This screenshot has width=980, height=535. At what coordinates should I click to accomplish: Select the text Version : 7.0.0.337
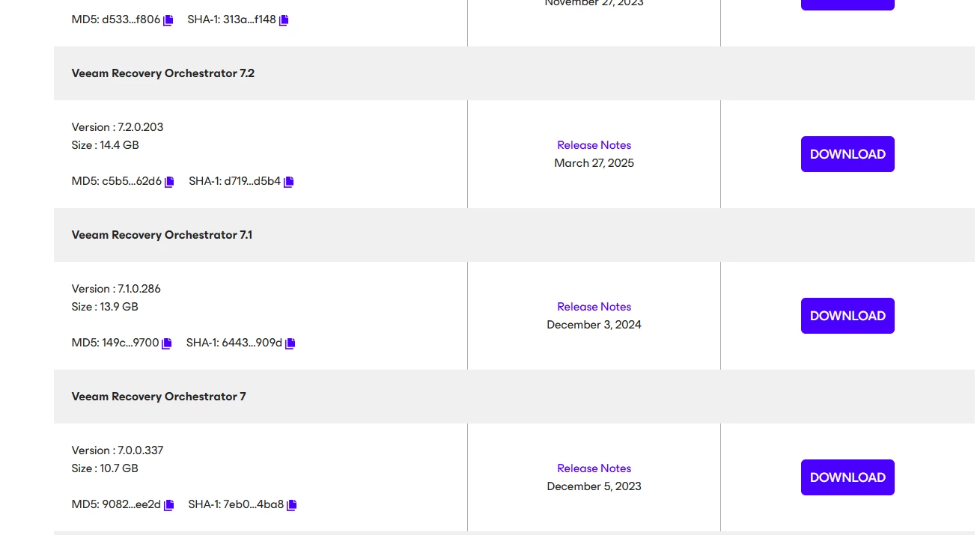tap(118, 450)
